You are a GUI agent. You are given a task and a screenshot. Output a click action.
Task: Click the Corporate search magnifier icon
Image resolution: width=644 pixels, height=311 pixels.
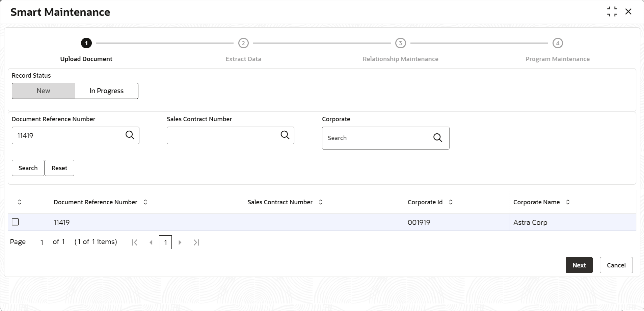(x=438, y=138)
